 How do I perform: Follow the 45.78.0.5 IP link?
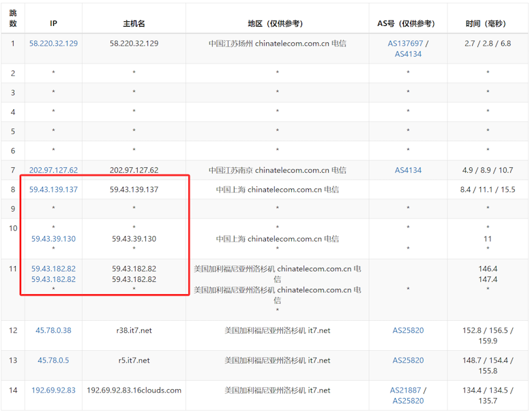(x=53, y=360)
